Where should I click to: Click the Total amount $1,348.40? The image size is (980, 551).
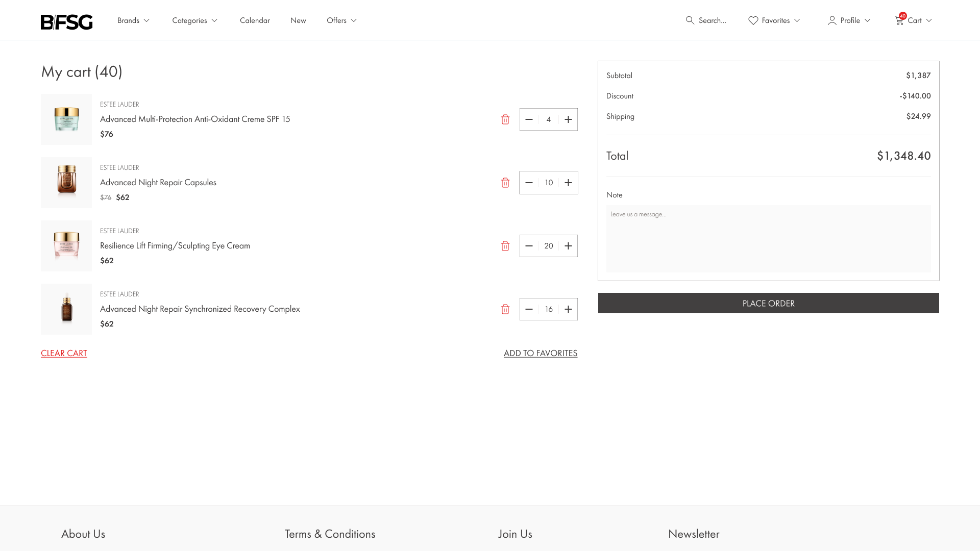[904, 156]
